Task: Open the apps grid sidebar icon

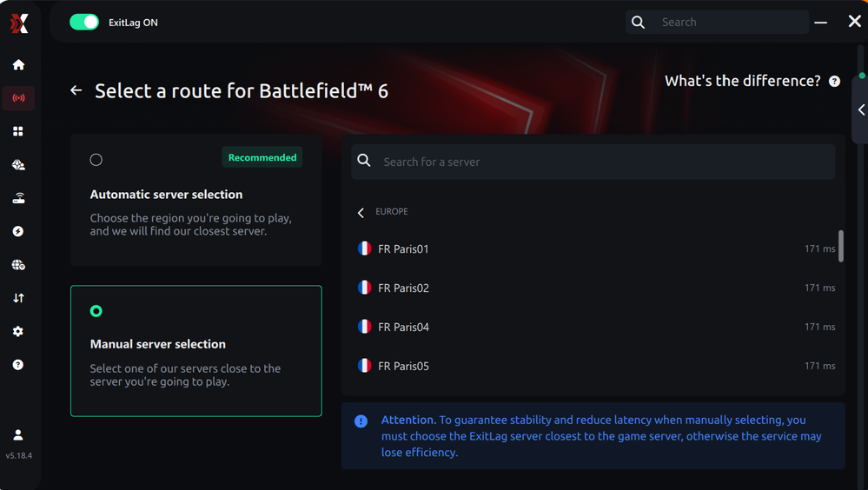Action: click(18, 131)
